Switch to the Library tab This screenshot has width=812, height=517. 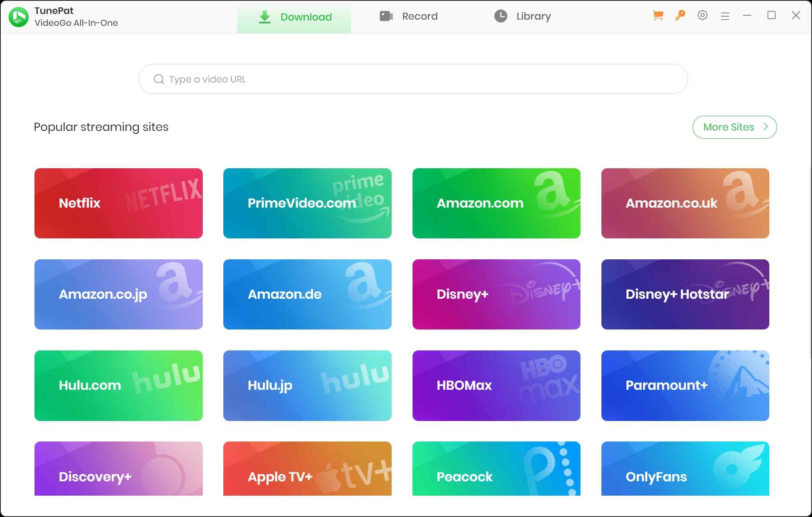534,16
